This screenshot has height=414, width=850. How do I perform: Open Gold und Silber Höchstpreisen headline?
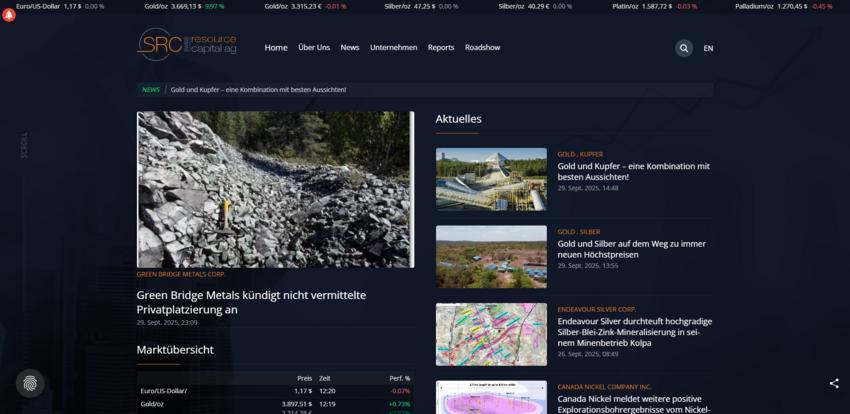tap(632, 249)
